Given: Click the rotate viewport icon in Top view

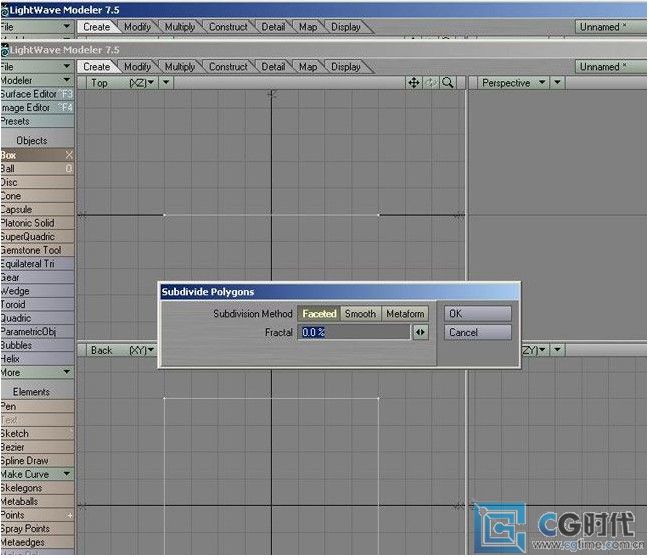Looking at the screenshot, I should (x=430, y=83).
